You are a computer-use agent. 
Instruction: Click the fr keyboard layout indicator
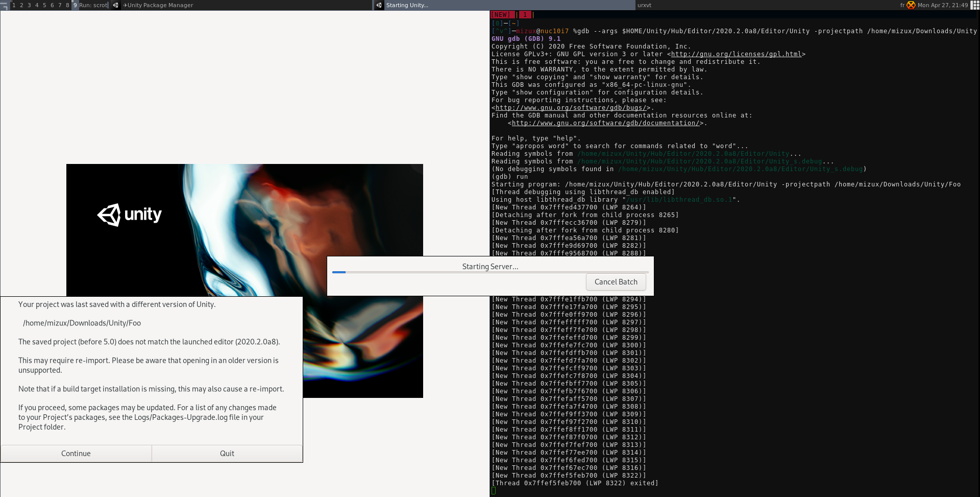[902, 5]
